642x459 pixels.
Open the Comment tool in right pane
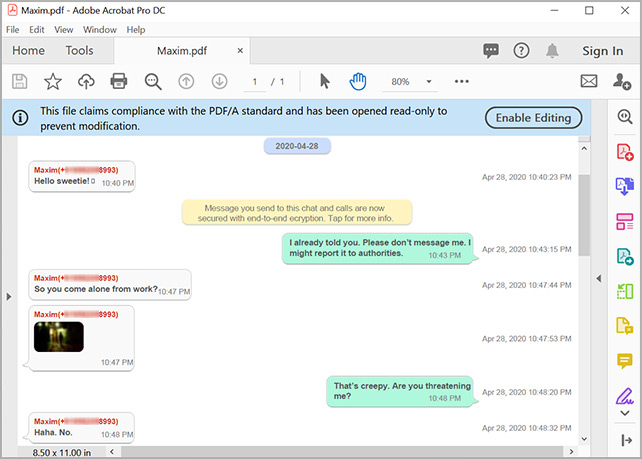[x=624, y=361]
